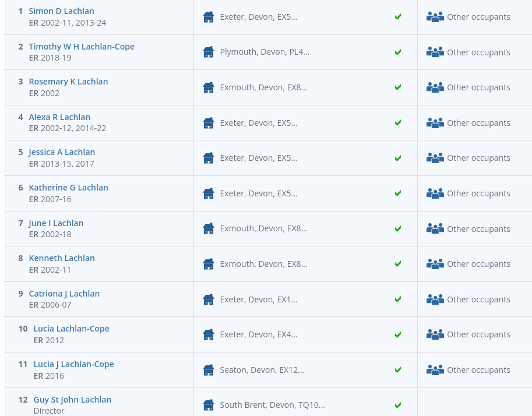Screen dimensions: 532x416
Task: Select address text 'Plymouth, Devon, PL4...'
Action: tap(265, 52)
